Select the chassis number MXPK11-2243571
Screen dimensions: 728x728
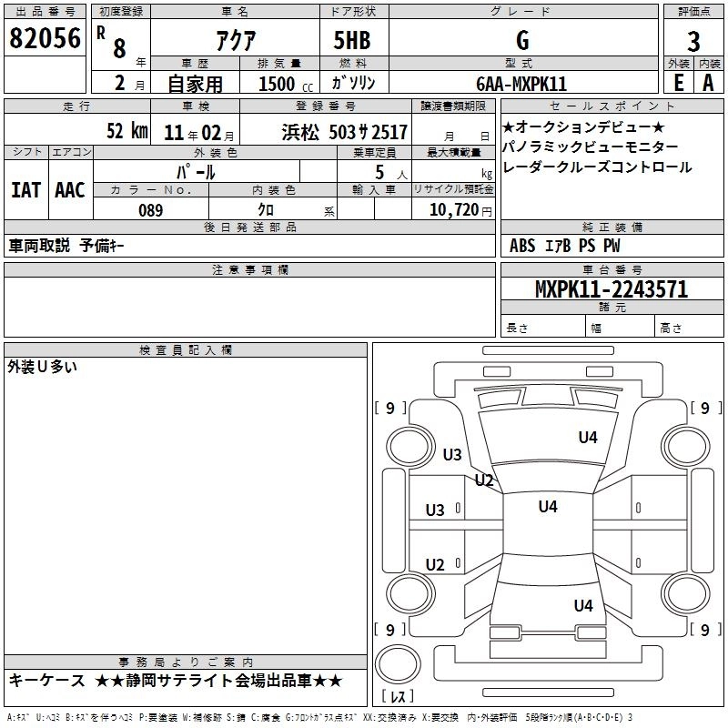point(612,289)
